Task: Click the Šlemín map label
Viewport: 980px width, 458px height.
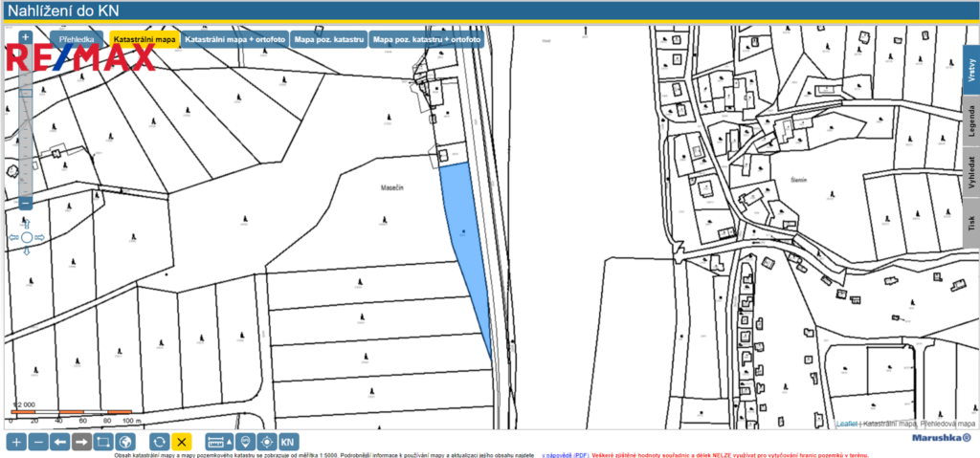Action: click(x=799, y=180)
